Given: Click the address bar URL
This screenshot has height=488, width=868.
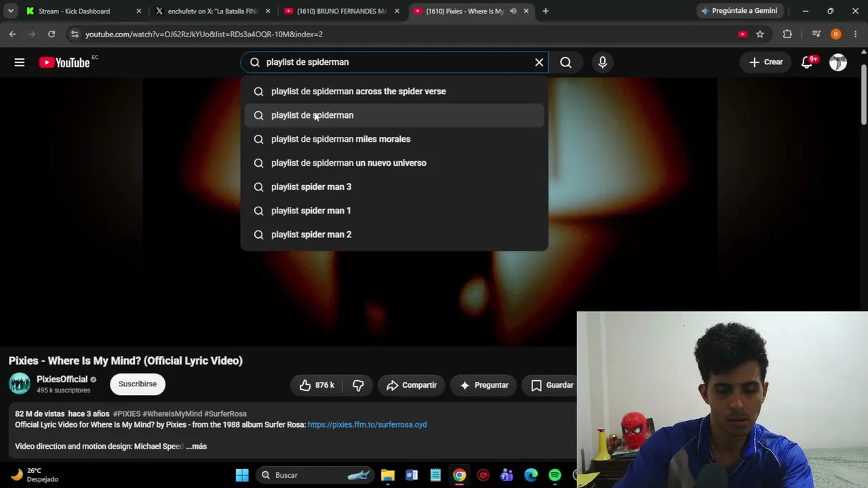Looking at the screenshot, I should [203, 34].
